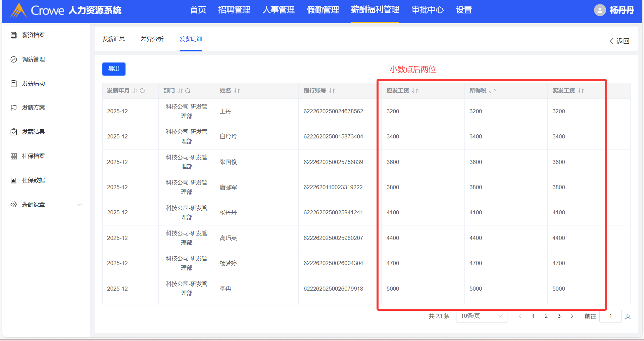This screenshot has width=644, height=341.
Task: Open the 审批中心 top menu
Action: (428, 10)
